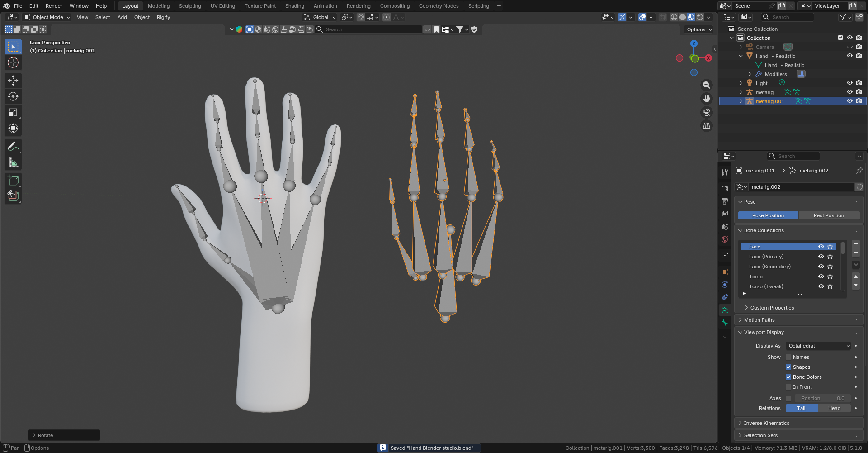Toggle camera view icon in viewport
The image size is (868, 453).
tap(707, 112)
